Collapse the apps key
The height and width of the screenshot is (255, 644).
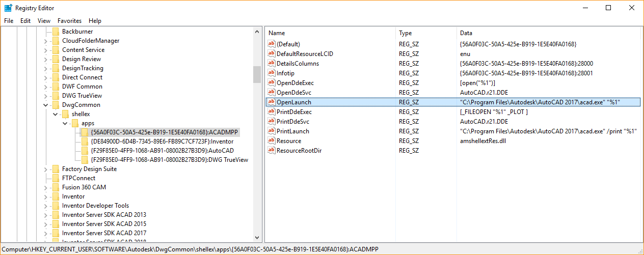tap(65, 123)
